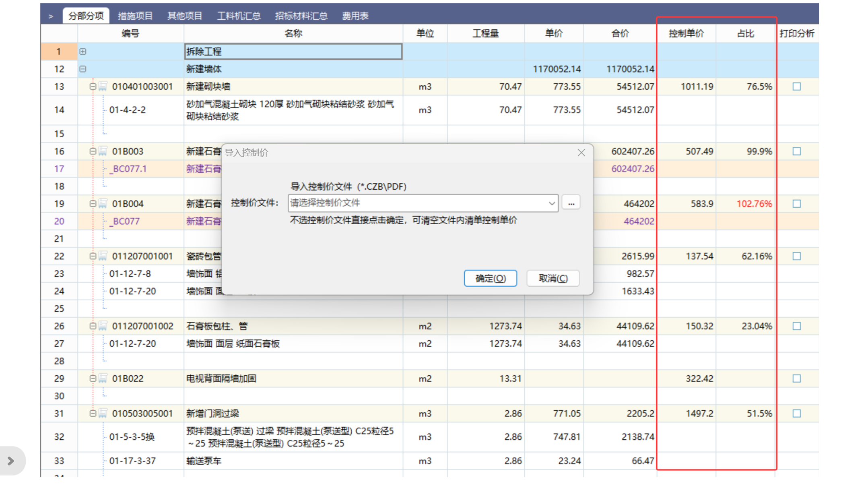The width and height of the screenshot is (868, 486).
Task: Click the 占比 column header
Action: [x=745, y=33]
